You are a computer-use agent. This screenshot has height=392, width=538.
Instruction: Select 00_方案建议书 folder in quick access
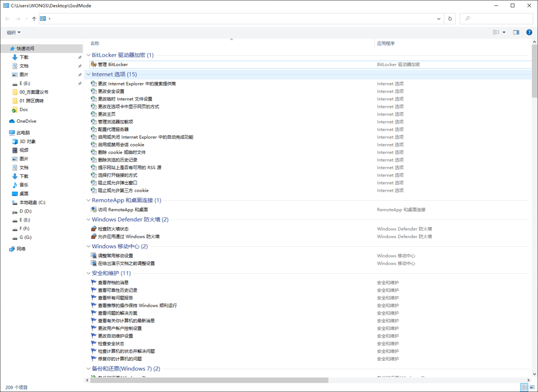[34, 92]
